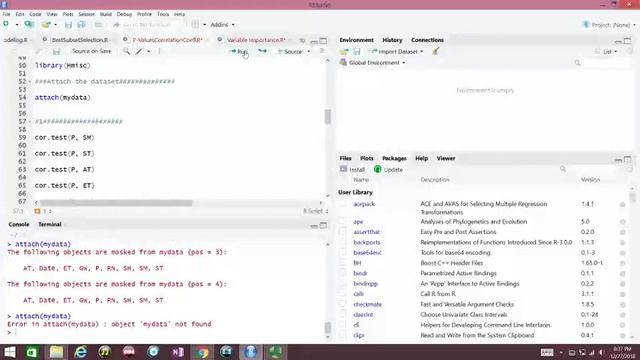Save workspace icon in Environment pane
The image size is (640, 360).
coord(357,52)
